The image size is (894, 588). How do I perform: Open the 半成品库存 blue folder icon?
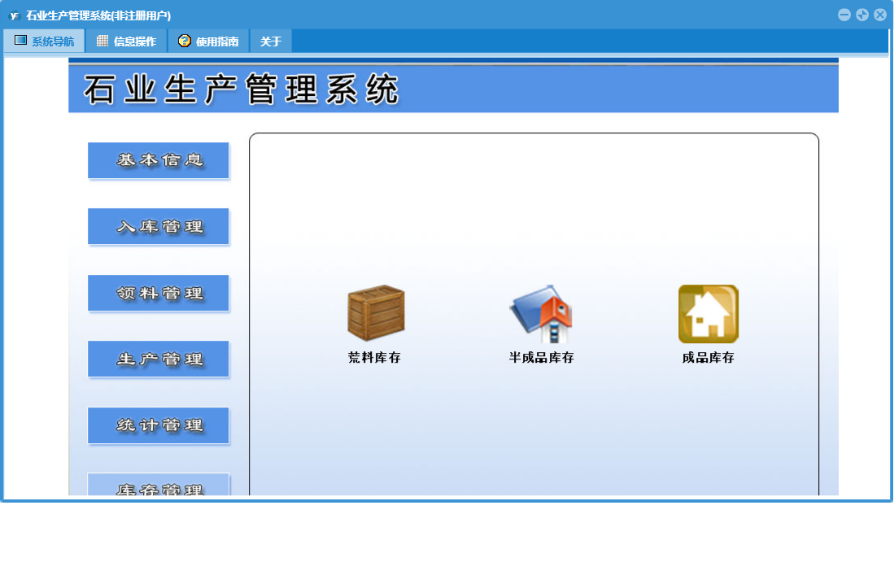[x=541, y=313]
